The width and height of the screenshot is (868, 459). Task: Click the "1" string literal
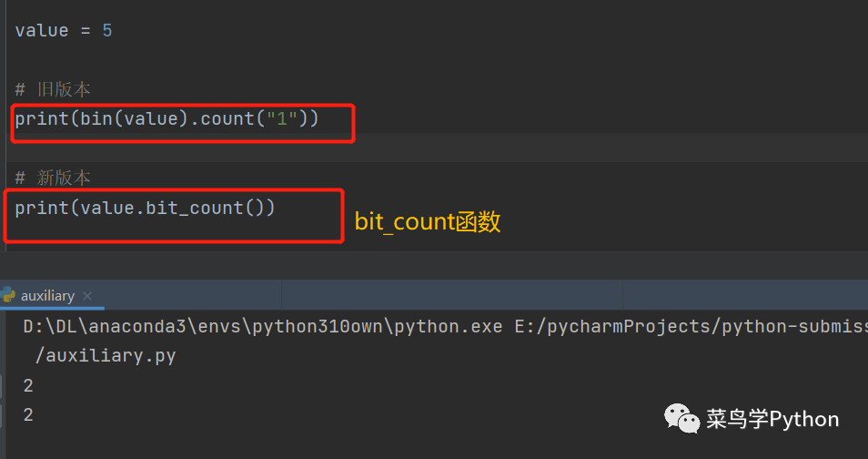click(282, 118)
